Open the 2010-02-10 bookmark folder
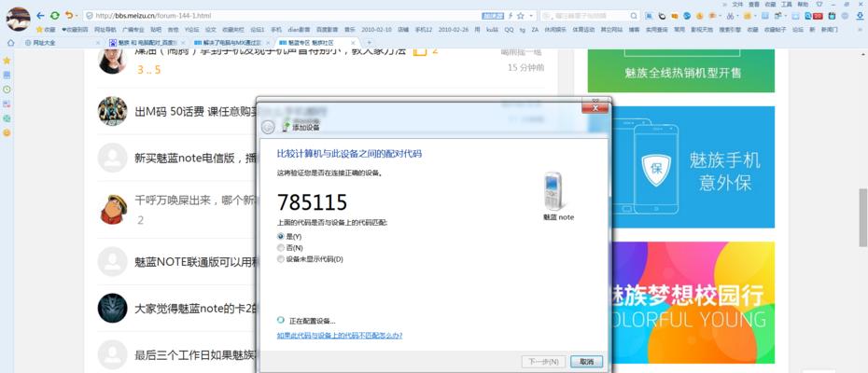This screenshot has width=868, height=373. pos(376,29)
